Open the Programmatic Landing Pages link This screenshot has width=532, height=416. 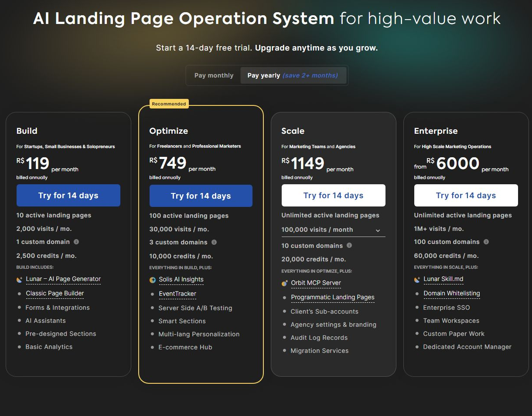[x=333, y=298]
